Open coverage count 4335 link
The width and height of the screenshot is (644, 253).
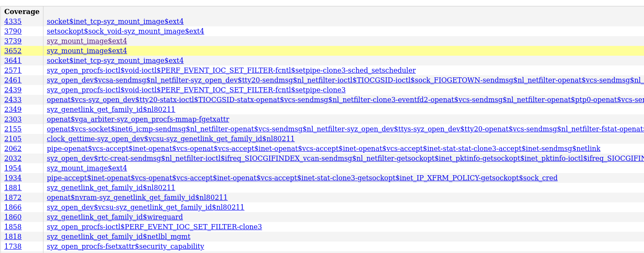(x=13, y=21)
